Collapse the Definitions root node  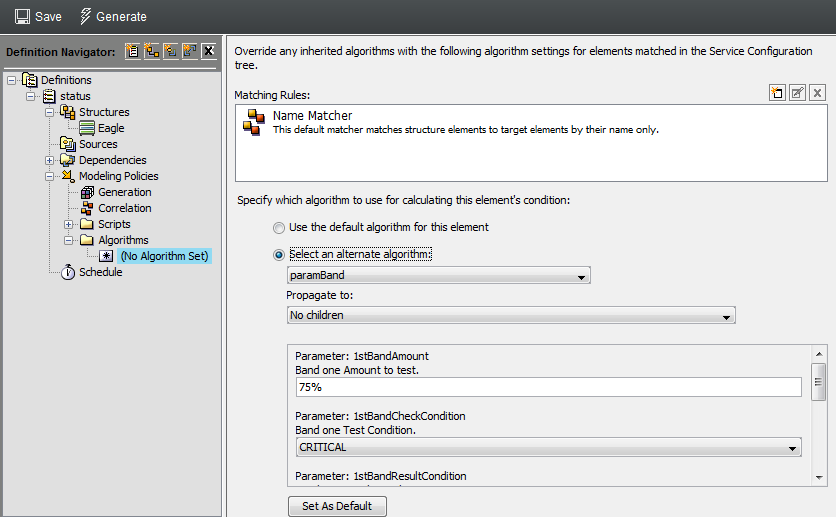coord(11,81)
